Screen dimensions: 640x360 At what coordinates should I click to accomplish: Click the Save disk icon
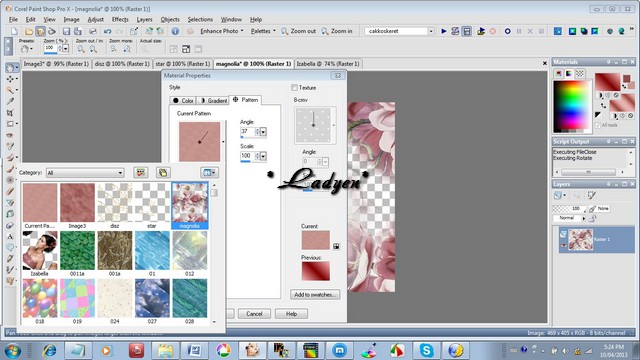tap(66, 31)
